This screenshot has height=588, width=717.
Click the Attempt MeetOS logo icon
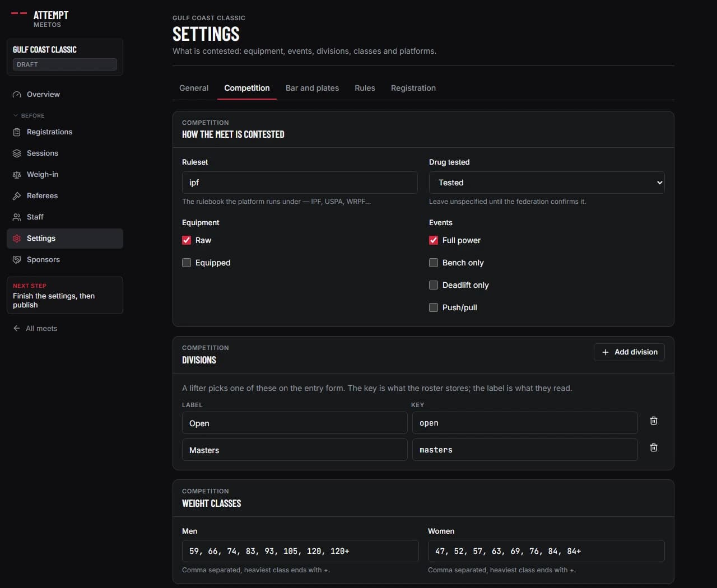tap(19, 13)
